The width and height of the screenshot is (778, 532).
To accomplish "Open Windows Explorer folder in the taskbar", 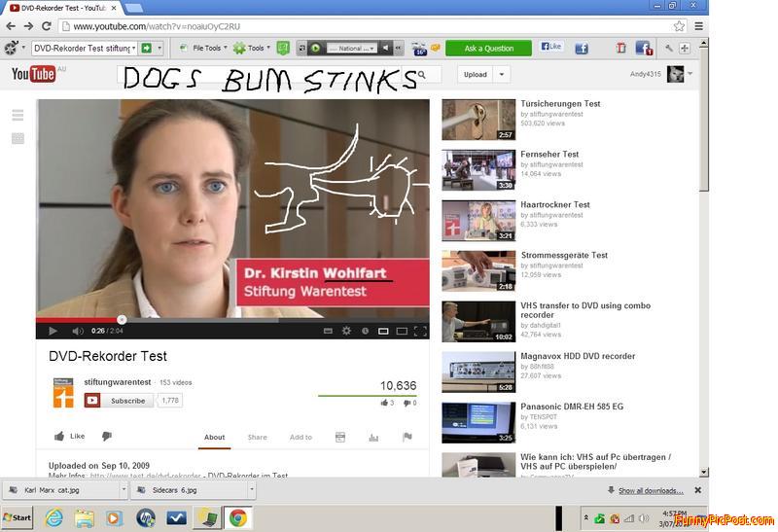I will (85, 518).
